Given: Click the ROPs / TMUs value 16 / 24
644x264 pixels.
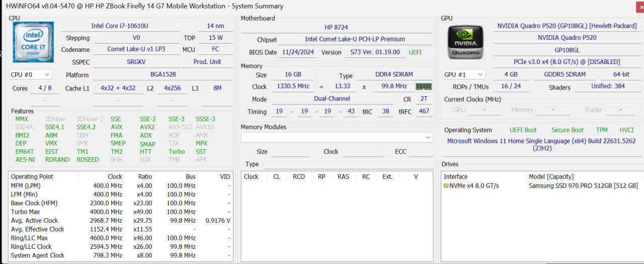Looking at the screenshot, I should click(x=511, y=87).
